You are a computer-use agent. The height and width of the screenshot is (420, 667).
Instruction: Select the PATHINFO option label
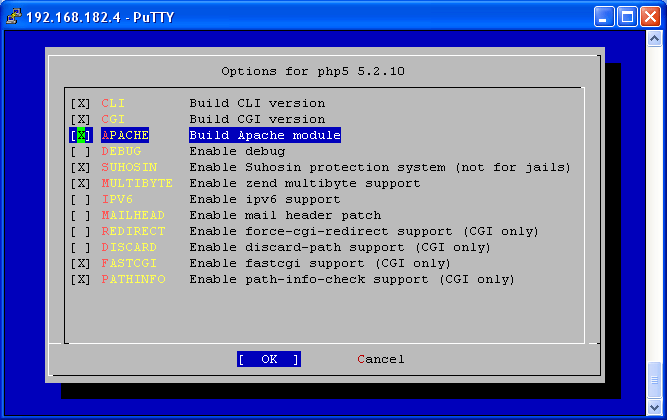pyautogui.click(x=133, y=279)
